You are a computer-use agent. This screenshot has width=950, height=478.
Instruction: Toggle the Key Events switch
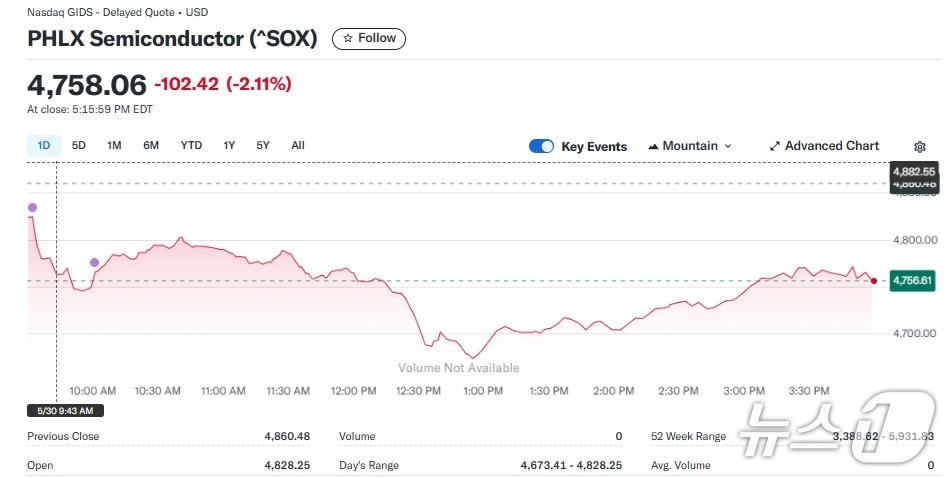[541, 146]
